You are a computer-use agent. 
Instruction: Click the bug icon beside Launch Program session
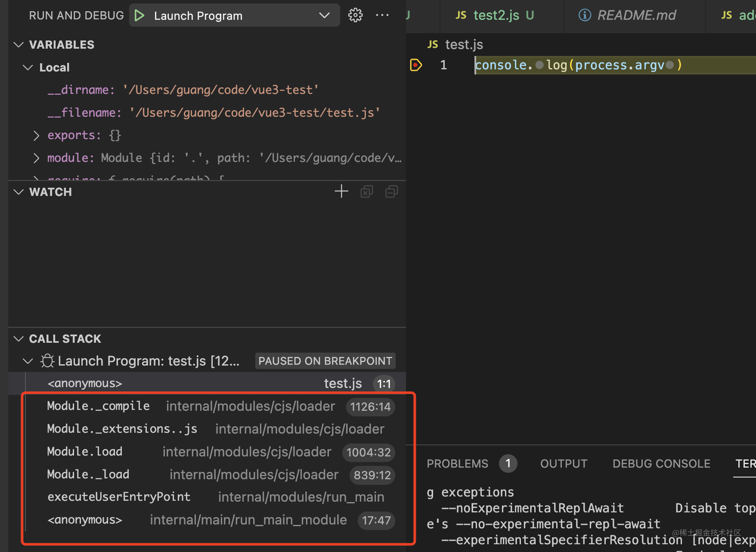(47, 361)
